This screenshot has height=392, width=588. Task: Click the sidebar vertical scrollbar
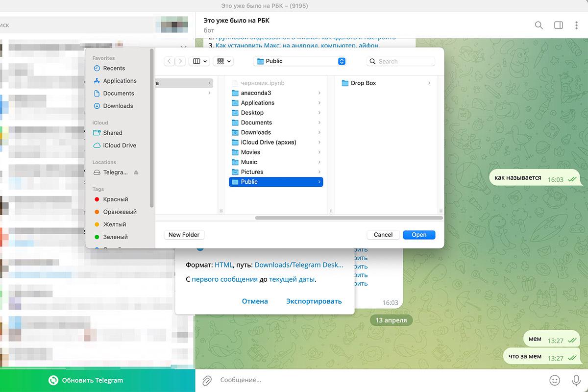coord(152,127)
